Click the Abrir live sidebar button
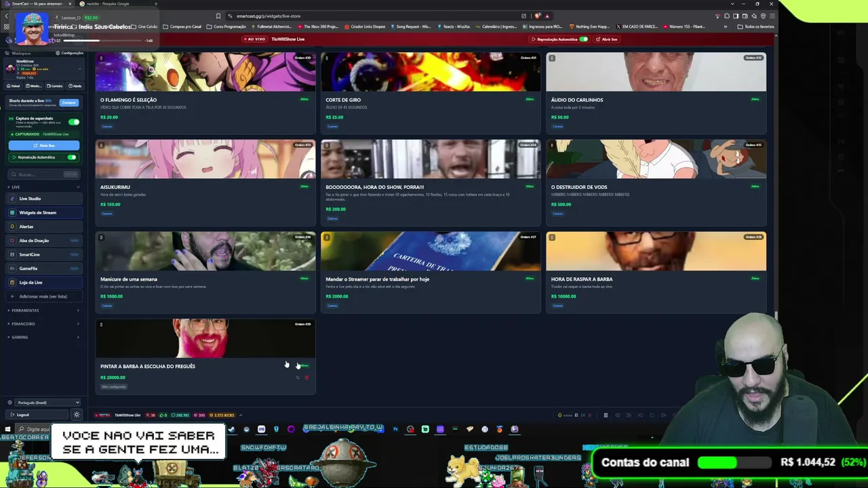This screenshot has height=488, width=868. (x=44, y=146)
